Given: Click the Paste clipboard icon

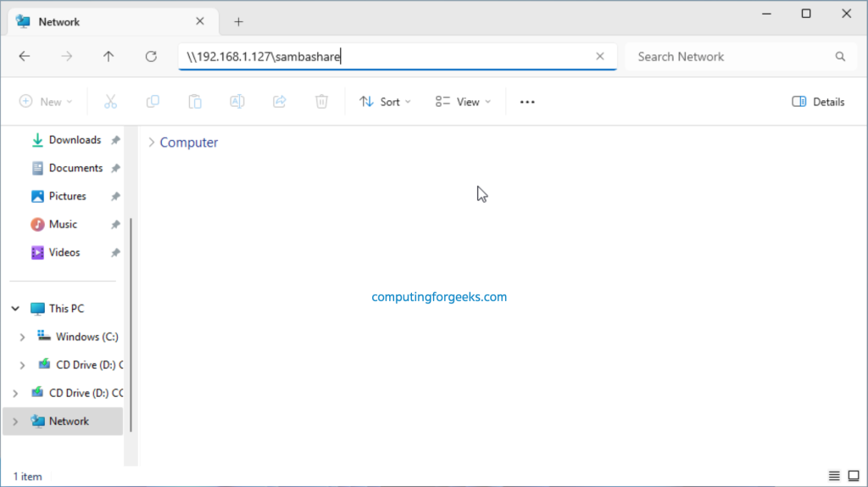Looking at the screenshot, I should (x=195, y=102).
